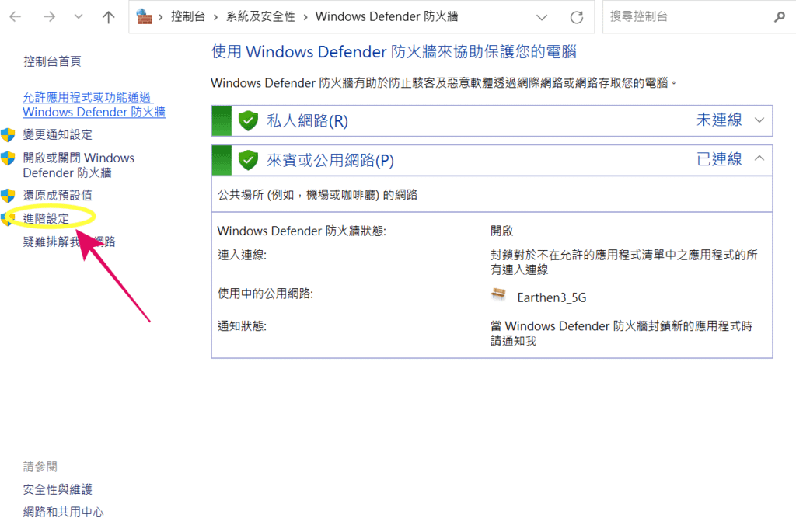This screenshot has width=796, height=532.
Task: Go back with the left arrow
Action: tap(16, 17)
